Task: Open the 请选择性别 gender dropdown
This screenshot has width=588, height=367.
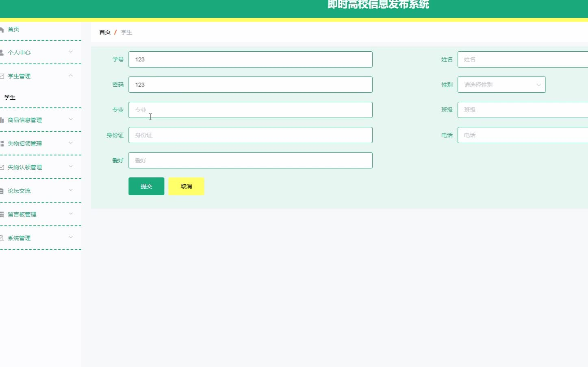Action: [501, 84]
